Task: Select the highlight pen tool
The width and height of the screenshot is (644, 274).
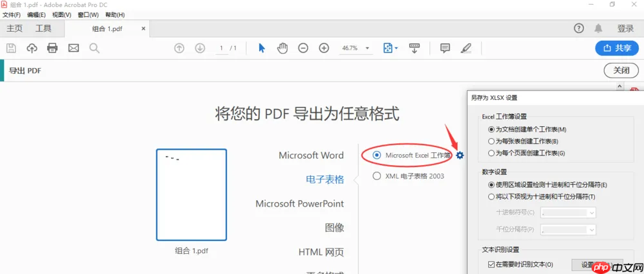Action: [x=466, y=48]
